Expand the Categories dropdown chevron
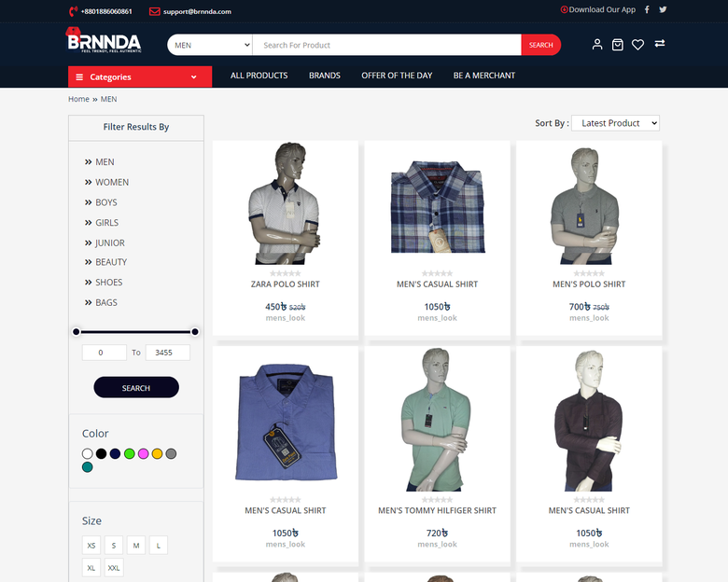 click(x=193, y=77)
